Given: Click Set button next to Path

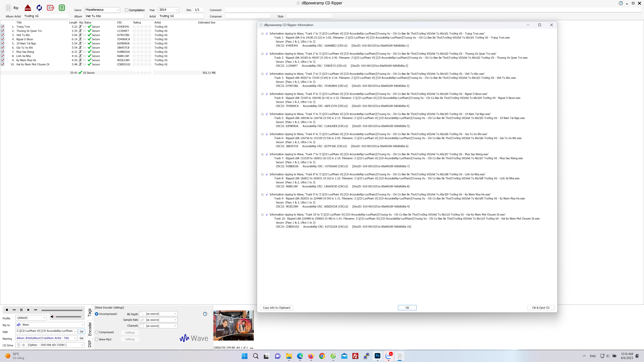Looking at the screenshot, I should (82, 331).
